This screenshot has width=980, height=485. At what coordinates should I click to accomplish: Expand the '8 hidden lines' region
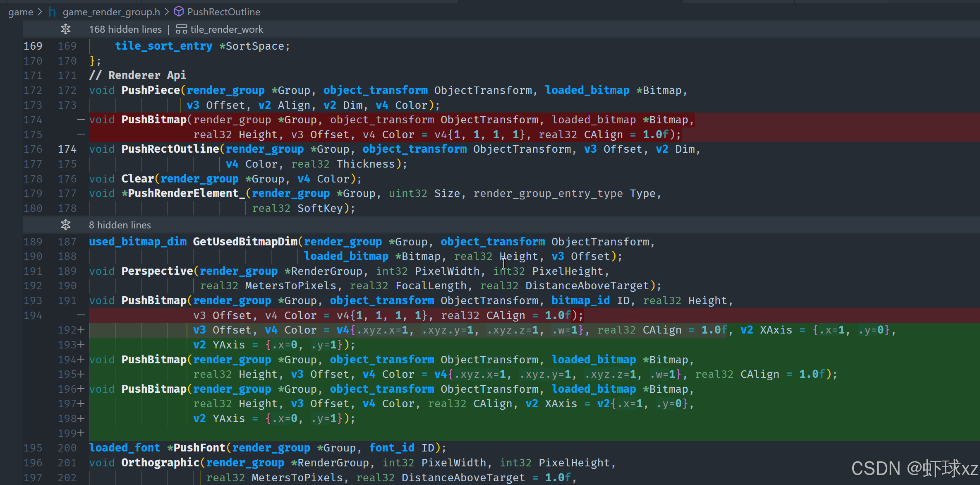click(x=120, y=225)
